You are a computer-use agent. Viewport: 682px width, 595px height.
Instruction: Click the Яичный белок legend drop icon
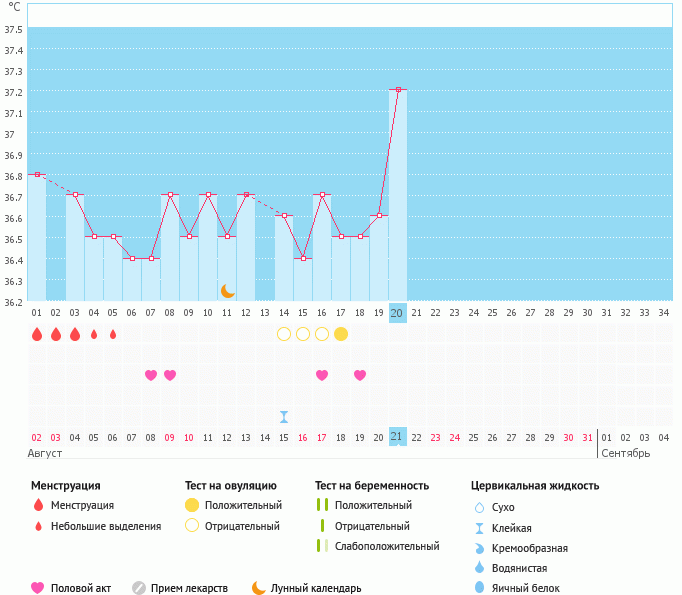click(480, 588)
